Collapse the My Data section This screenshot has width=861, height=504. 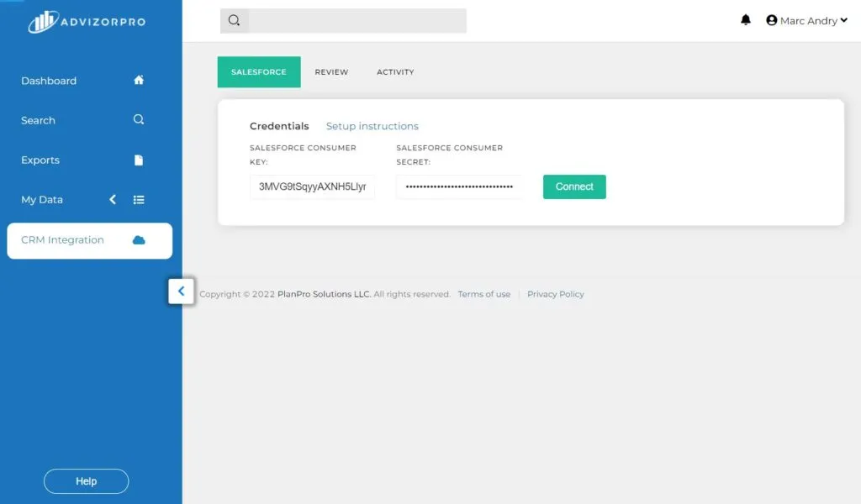[113, 200]
